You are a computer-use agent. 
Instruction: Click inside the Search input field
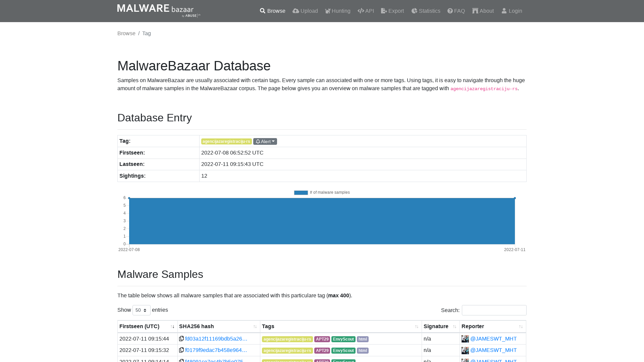494,310
